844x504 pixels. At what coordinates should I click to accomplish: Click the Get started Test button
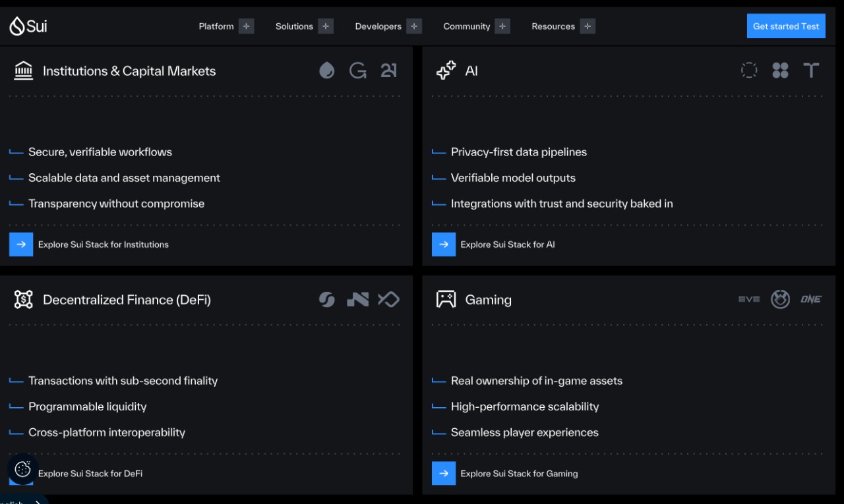786,26
